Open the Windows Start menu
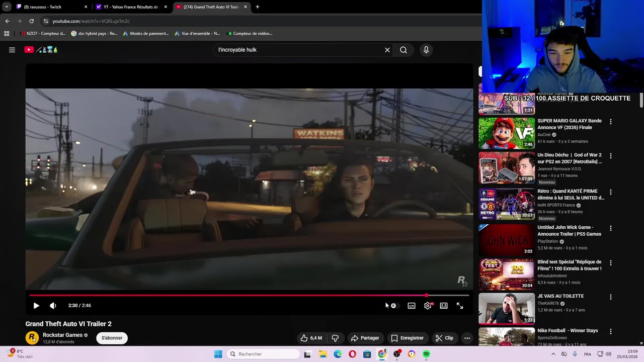This screenshot has height=362, width=644. pyautogui.click(x=218, y=354)
